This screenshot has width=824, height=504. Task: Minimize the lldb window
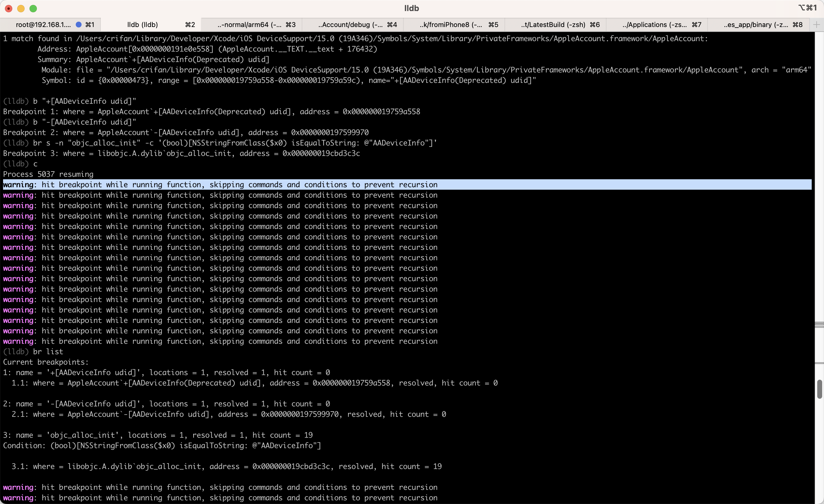click(x=21, y=8)
